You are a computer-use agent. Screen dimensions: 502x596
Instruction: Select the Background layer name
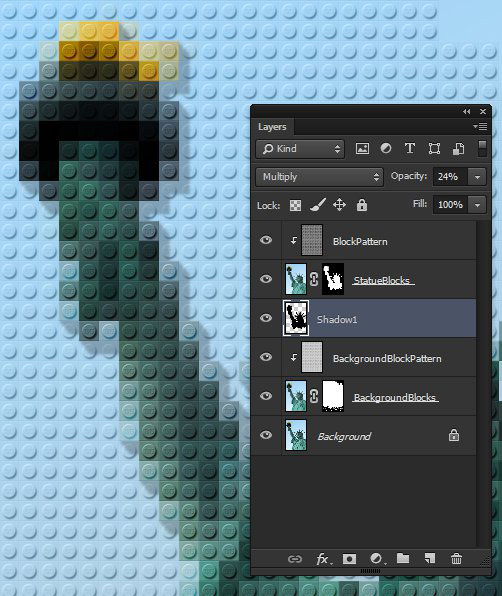(344, 437)
